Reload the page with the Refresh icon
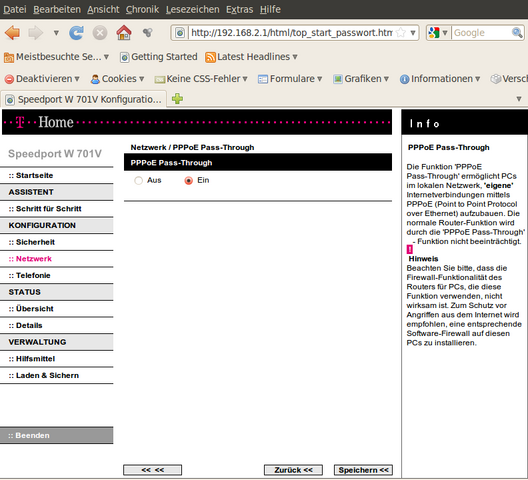This screenshot has width=528, height=480. pyautogui.click(x=76, y=33)
